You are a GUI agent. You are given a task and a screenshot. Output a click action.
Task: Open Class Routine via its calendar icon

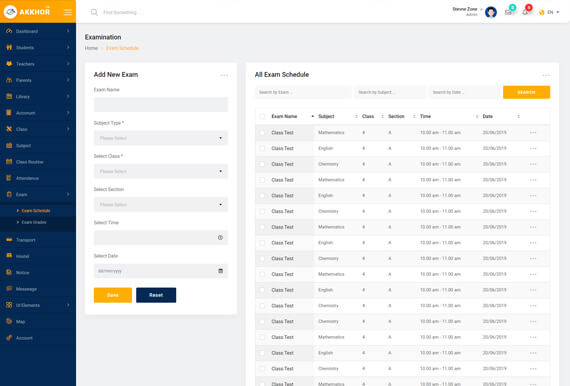(9, 162)
